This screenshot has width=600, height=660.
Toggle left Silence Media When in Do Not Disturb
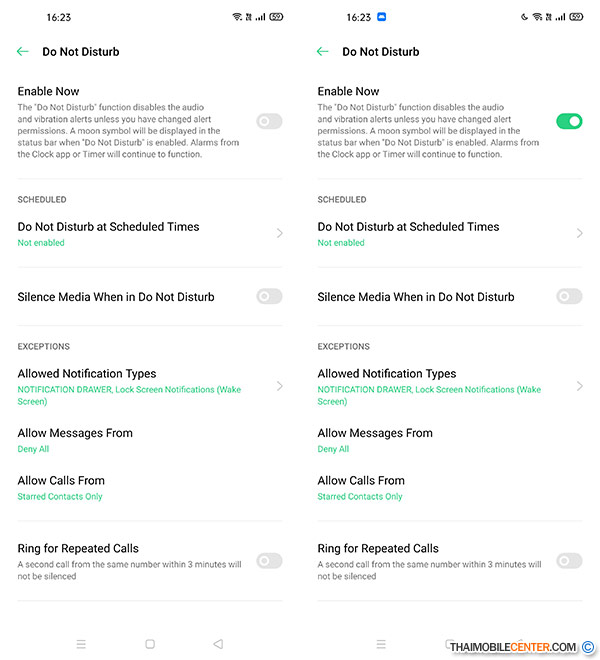[x=269, y=297]
